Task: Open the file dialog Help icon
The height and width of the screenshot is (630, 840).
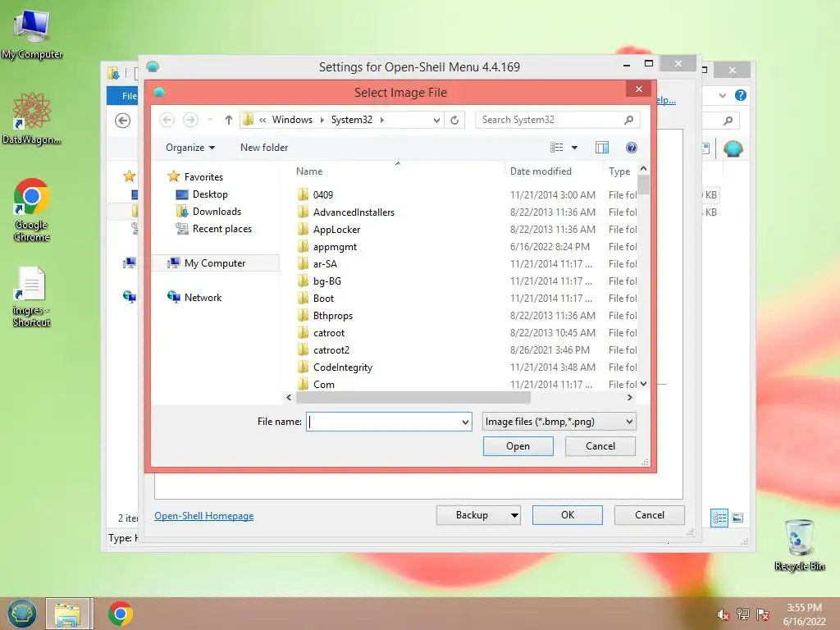Action: click(x=631, y=148)
